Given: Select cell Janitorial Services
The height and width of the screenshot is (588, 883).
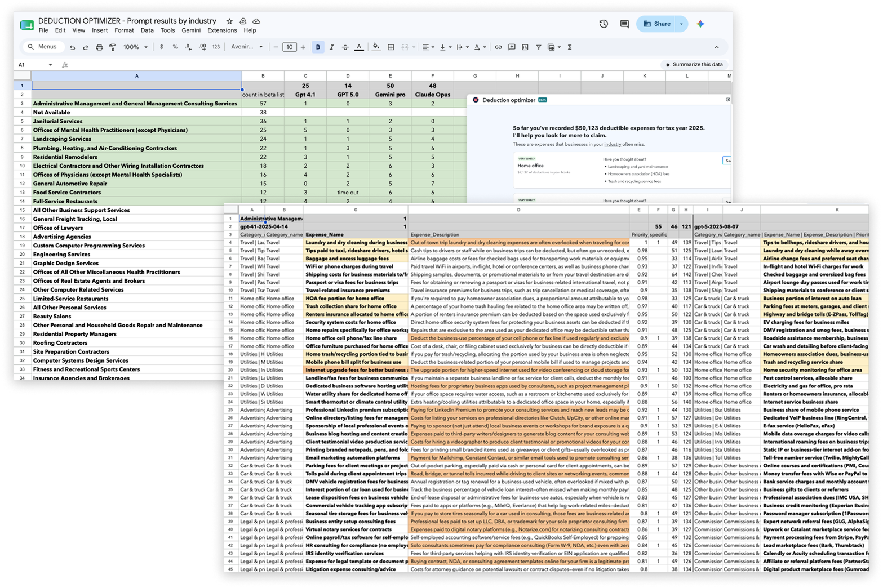Looking at the screenshot, I should tap(136, 121).
